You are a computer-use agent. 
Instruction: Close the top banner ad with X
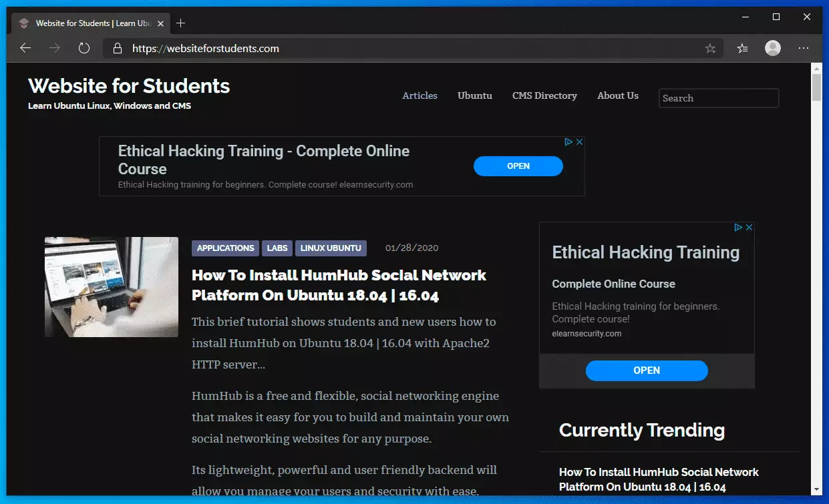pyautogui.click(x=580, y=142)
